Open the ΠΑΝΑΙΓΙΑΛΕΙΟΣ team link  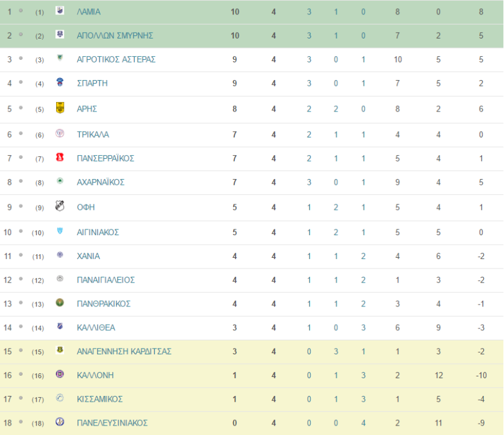click(106, 280)
